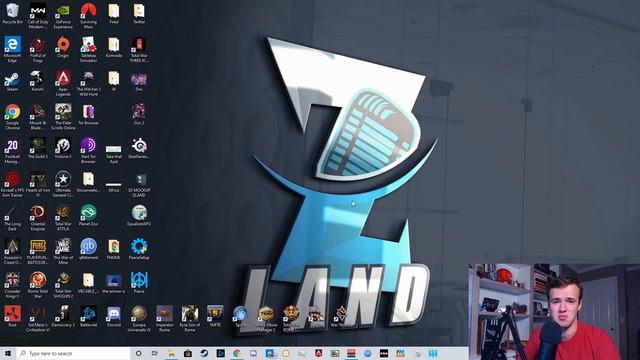Select the Hearts of Iron IV shortcut

pyautogui.click(x=38, y=184)
